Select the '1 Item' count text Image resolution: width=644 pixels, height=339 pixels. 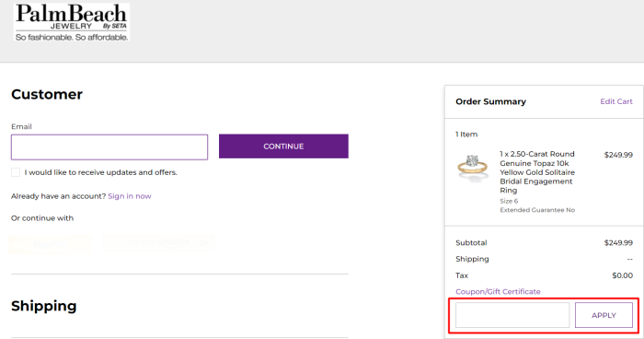click(466, 134)
